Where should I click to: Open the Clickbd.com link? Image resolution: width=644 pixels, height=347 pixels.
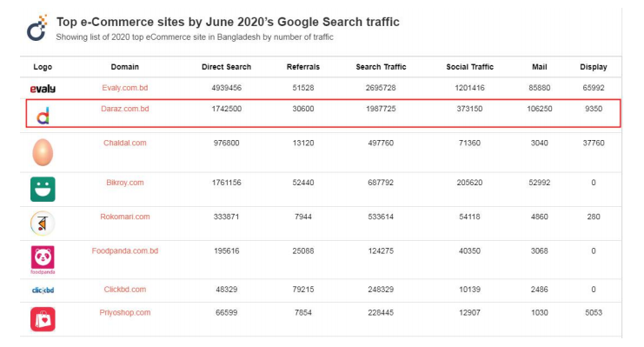(x=125, y=290)
